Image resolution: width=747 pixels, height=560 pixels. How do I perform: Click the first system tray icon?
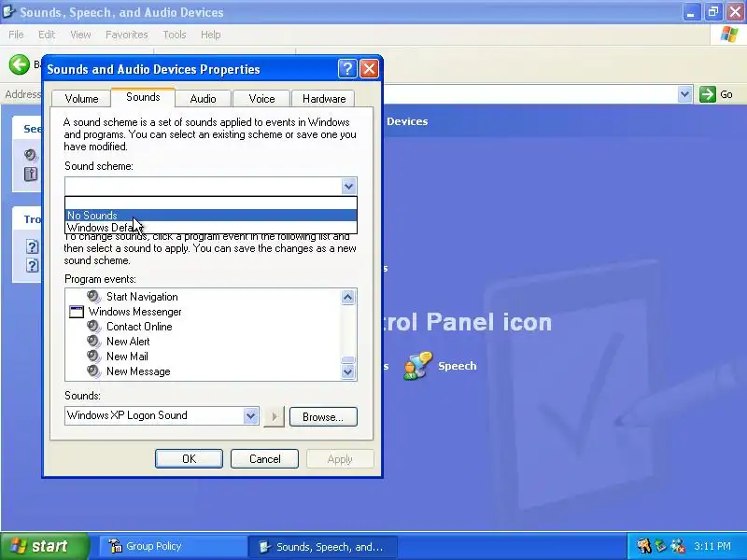pyautogui.click(x=643, y=546)
